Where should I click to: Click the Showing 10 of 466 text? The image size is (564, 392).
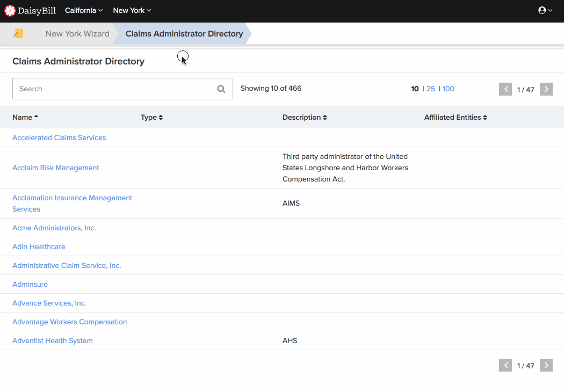(271, 89)
